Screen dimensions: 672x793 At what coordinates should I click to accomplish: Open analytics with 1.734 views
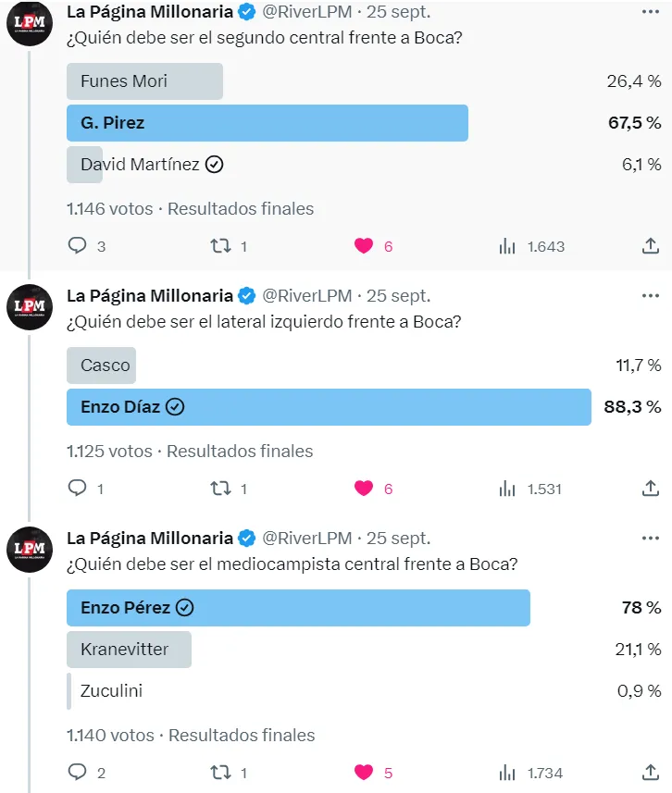(507, 772)
